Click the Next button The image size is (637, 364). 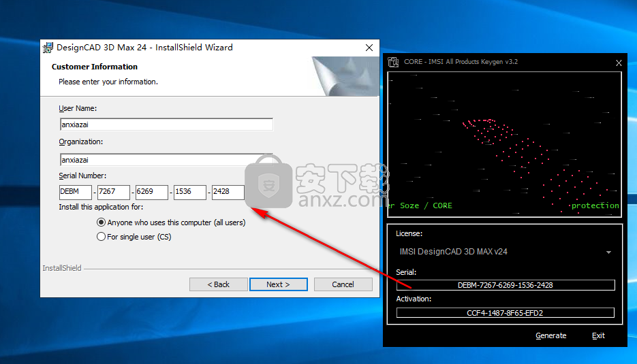[278, 284]
